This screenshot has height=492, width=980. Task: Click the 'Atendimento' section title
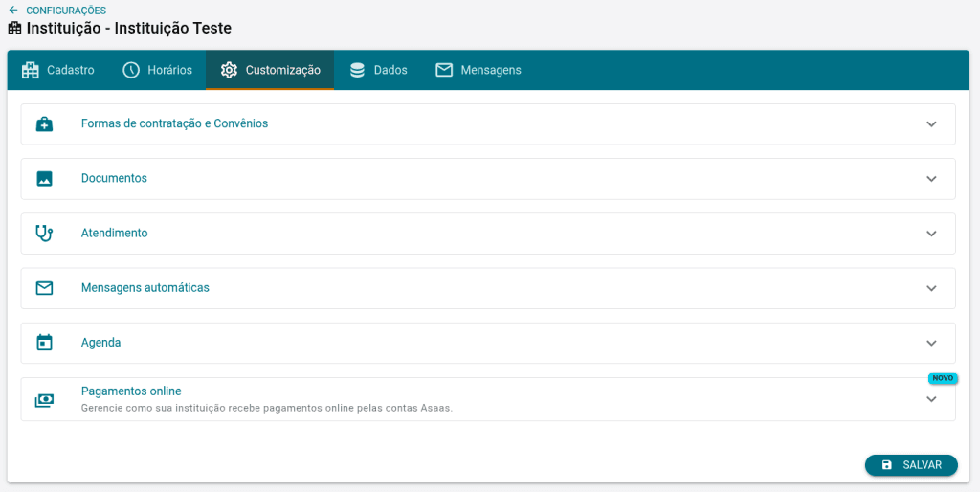coord(115,234)
